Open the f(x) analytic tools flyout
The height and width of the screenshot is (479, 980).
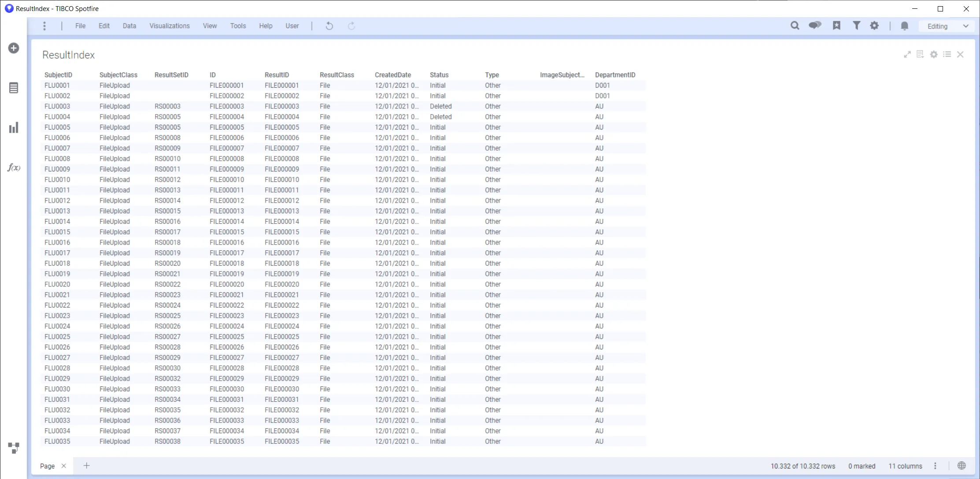click(x=14, y=167)
